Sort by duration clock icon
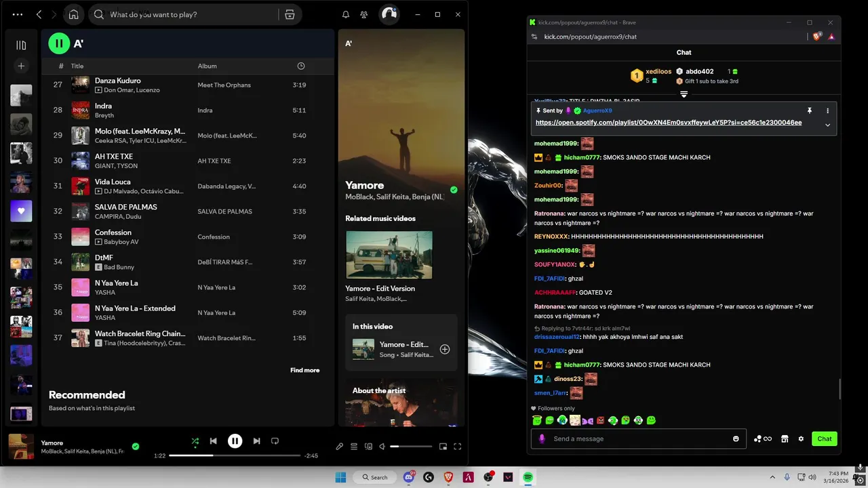 point(301,66)
